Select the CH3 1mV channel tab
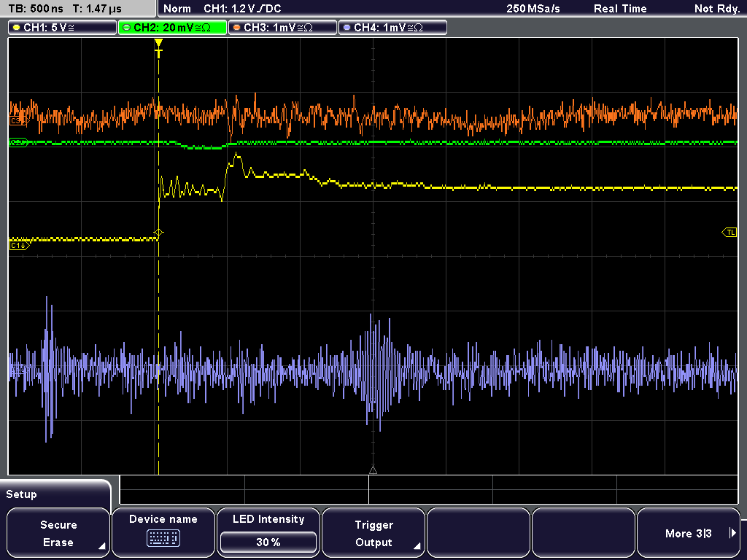 coord(282,28)
